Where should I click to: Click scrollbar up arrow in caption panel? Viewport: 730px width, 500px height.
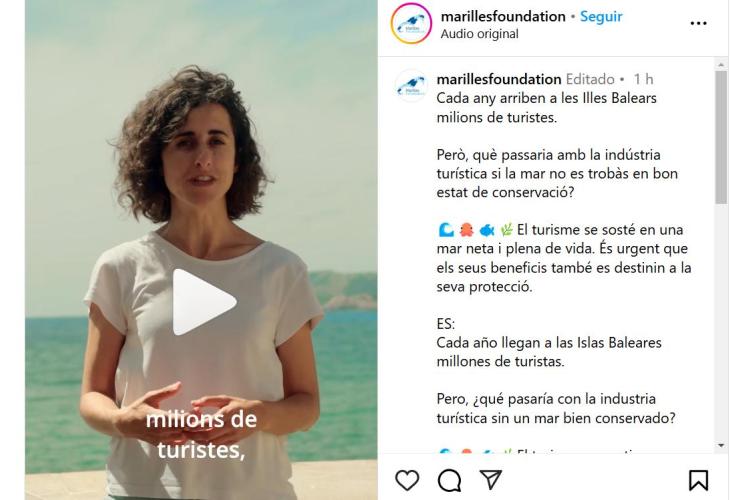(x=721, y=65)
